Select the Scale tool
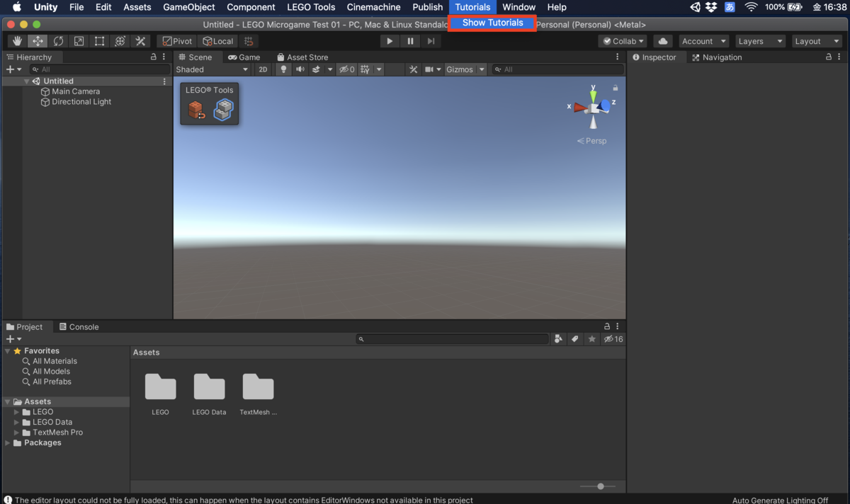This screenshot has height=504, width=850. click(79, 41)
